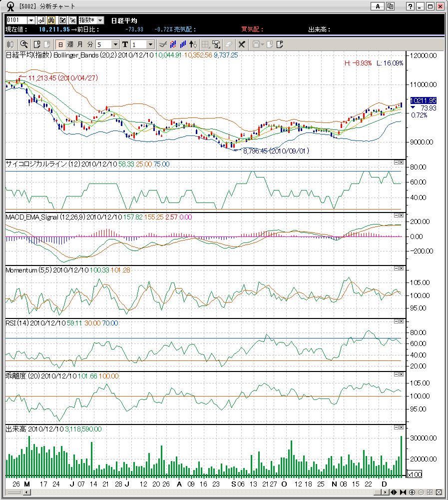Switch to monthly (月) timeframe
Screen dimensions: 448x500
click(80, 44)
